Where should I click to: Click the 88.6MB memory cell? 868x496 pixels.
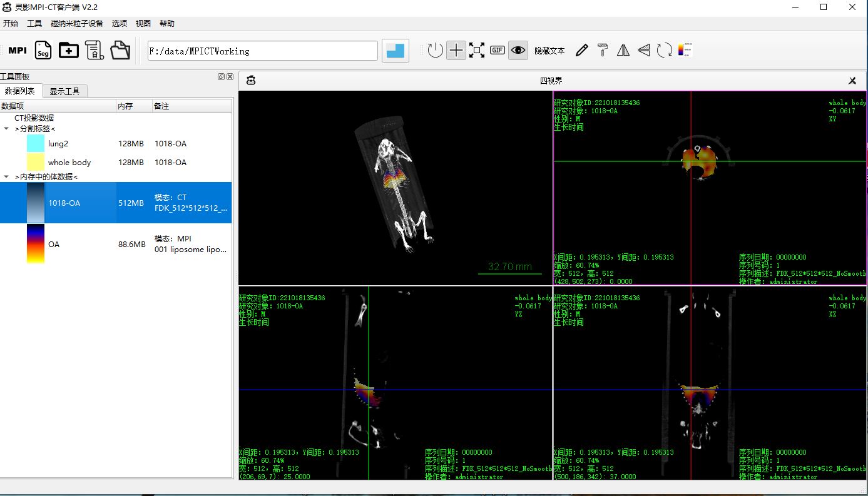click(x=132, y=244)
